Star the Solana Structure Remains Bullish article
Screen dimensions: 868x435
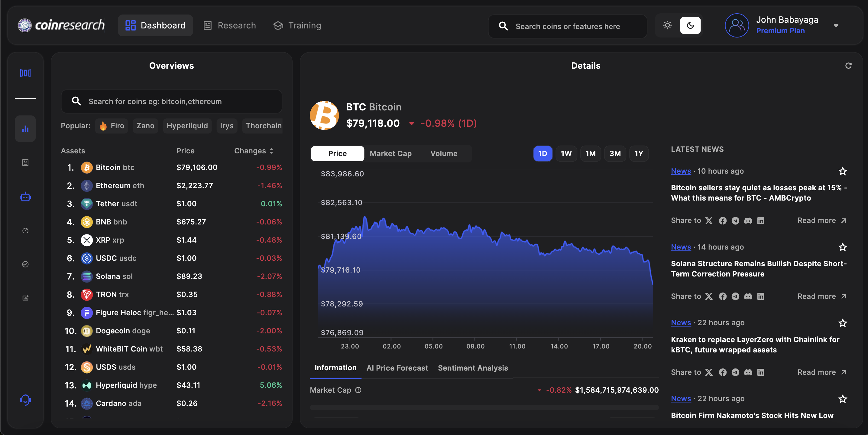842,247
